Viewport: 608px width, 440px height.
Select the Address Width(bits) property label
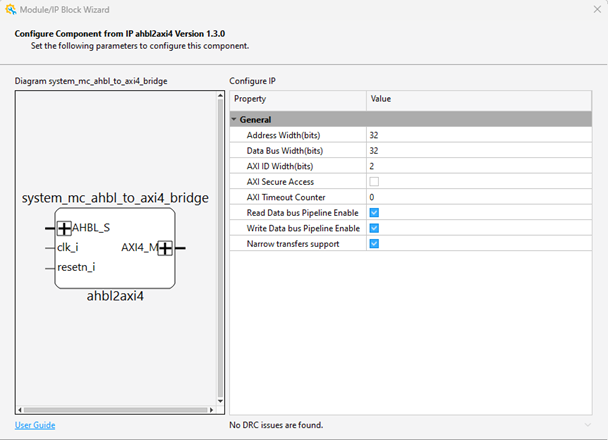click(x=283, y=135)
